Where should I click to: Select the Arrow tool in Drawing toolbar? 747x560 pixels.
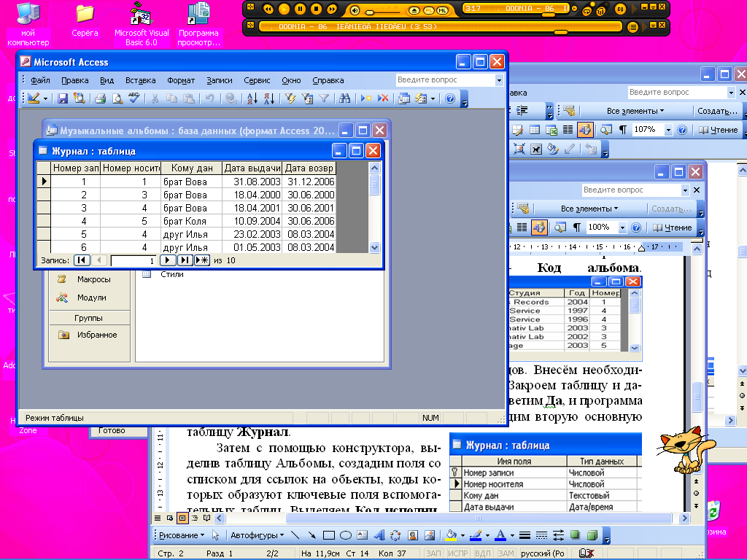[311, 535]
